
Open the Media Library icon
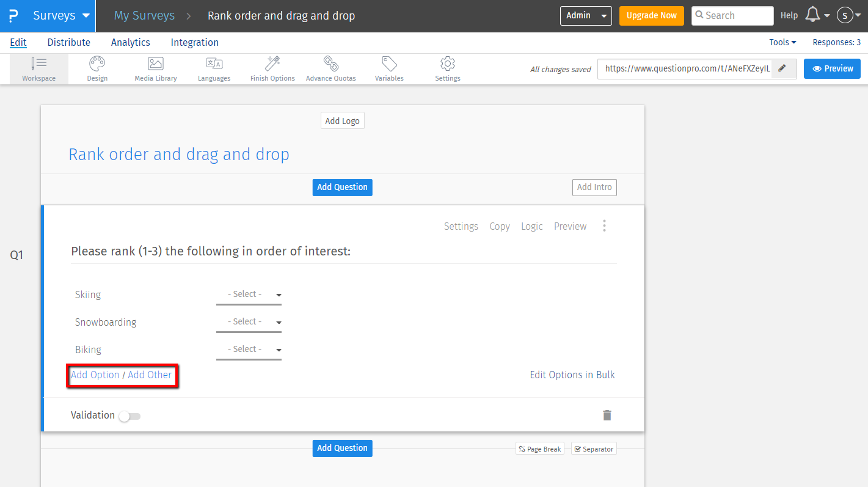coord(156,64)
